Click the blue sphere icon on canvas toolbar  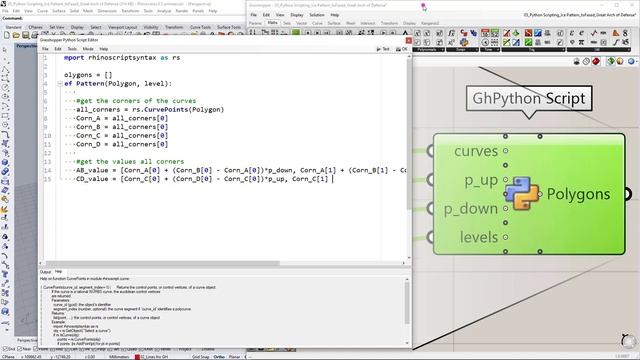(x=631, y=61)
